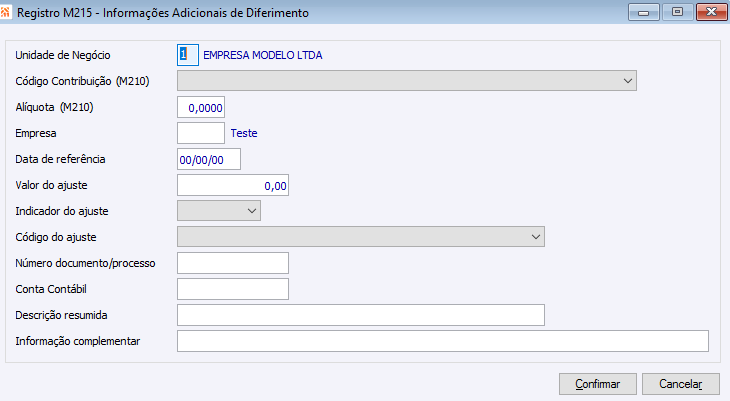Click the Data de referência label
Image resolution: width=730 pixels, height=401 pixels.
60,159
